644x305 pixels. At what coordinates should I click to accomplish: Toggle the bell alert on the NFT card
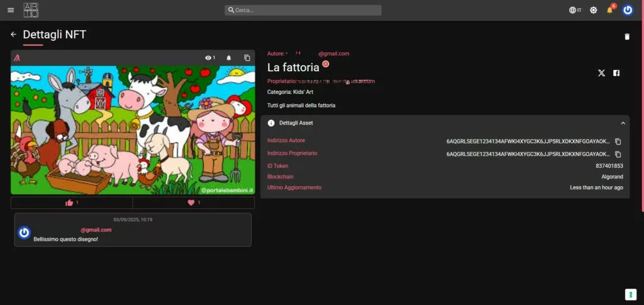pyautogui.click(x=229, y=58)
